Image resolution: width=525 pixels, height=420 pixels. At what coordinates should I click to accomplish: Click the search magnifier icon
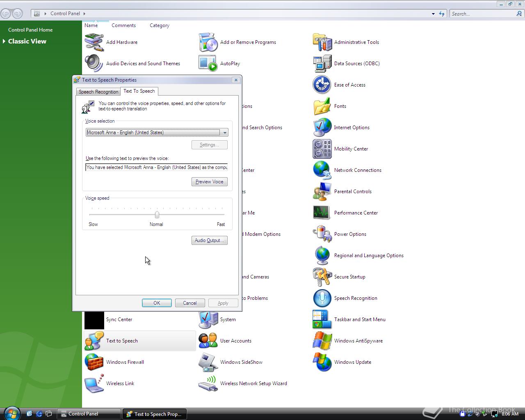pyautogui.click(x=520, y=14)
